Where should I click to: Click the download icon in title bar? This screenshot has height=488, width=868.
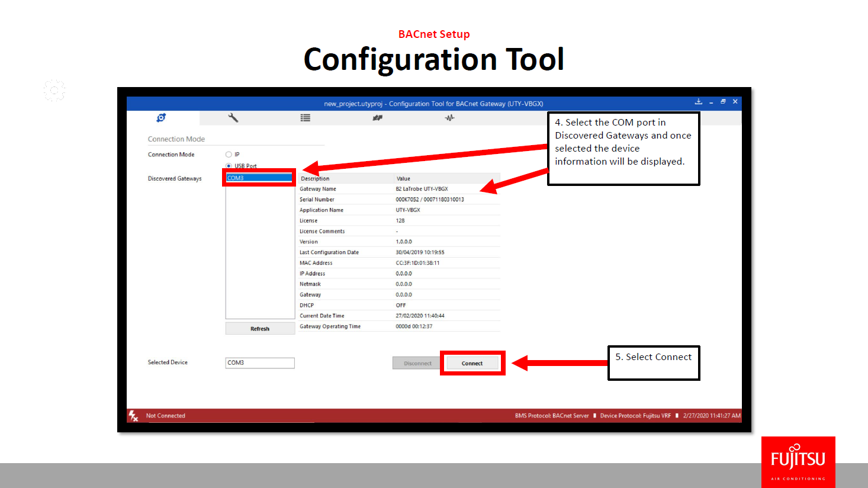(699, 102)
